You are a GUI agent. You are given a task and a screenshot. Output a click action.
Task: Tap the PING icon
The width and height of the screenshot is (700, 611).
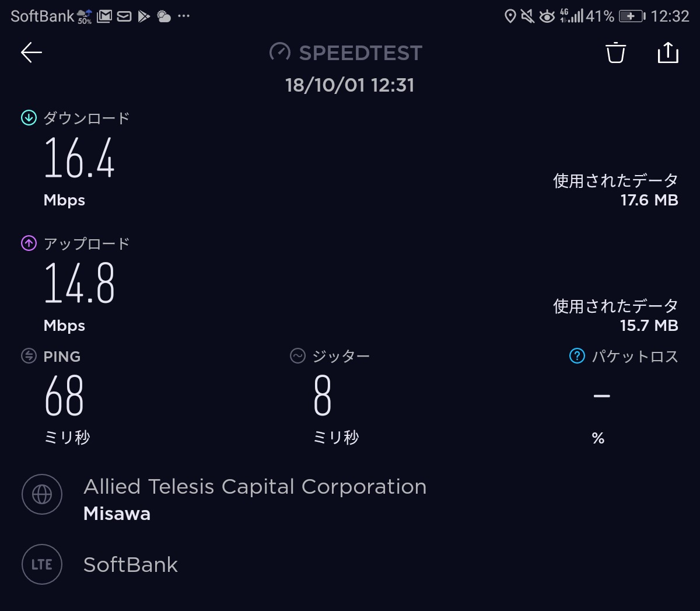click(29, 356)
